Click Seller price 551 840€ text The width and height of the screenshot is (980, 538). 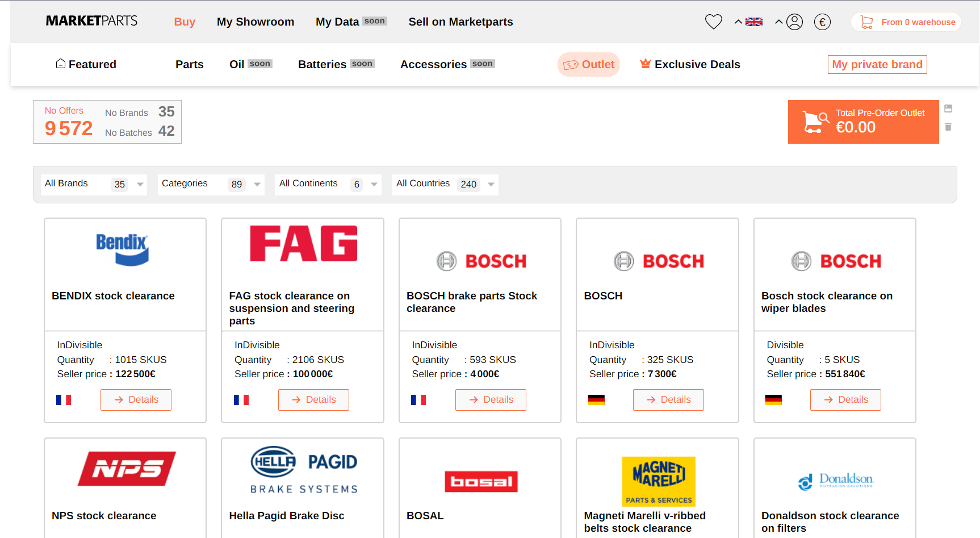816,374
